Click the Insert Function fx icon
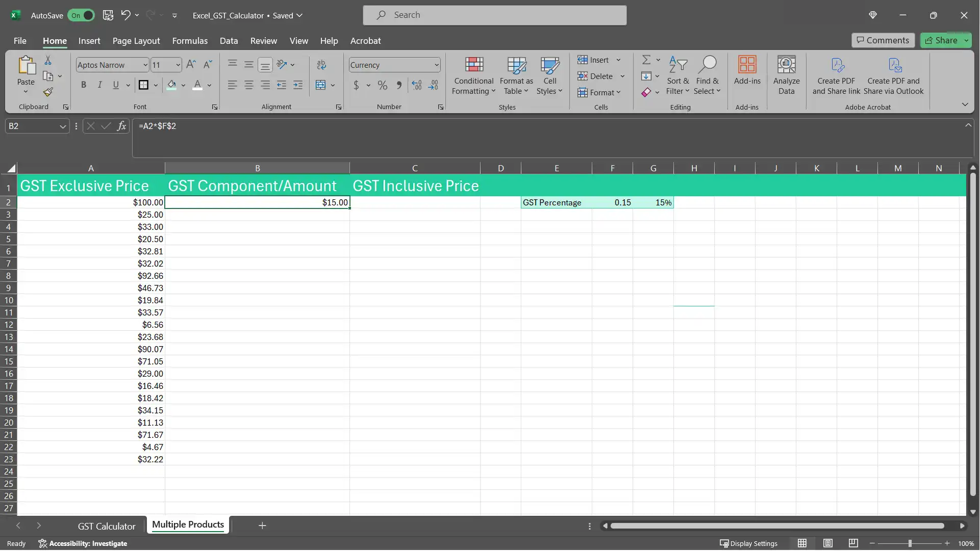Viewport: 980px width, 551px height. [121, 126]
